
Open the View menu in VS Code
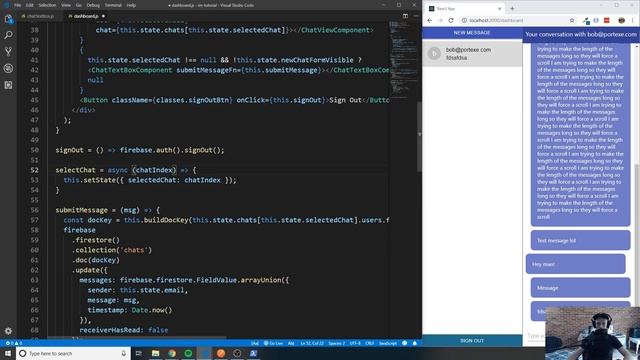click(x=66, y=5)
